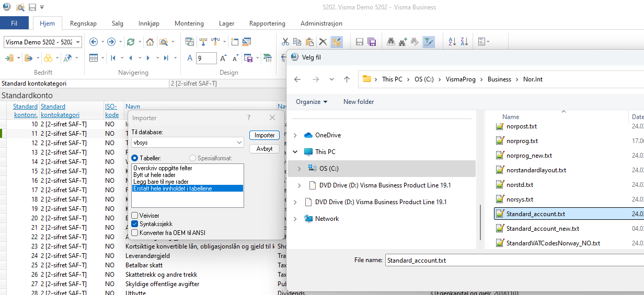Click the Save floppy disk icon

pos(360,42)
